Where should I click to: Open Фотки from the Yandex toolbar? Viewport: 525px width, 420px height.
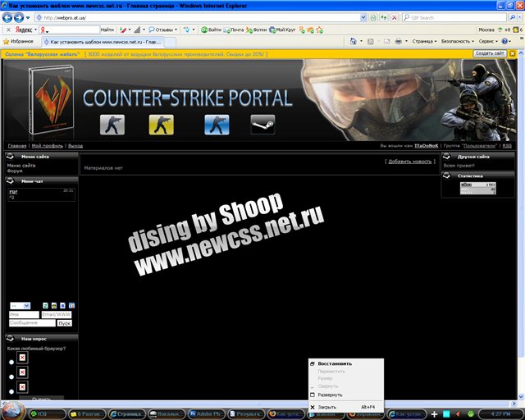click(x=256, y=30)
